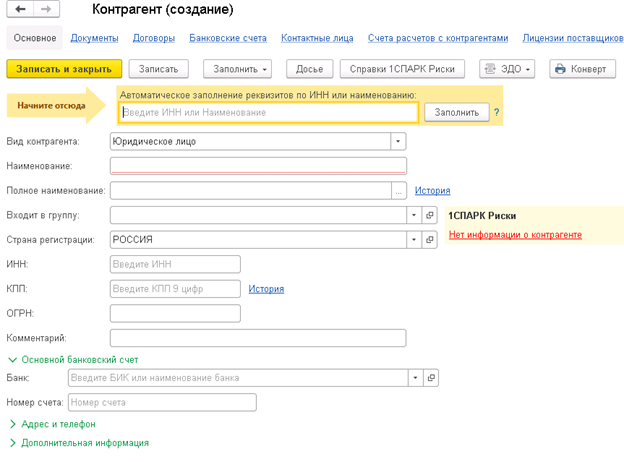Expand the Адрес и телефон section
Image resolution: width=624 pixels, height=462 pixels.
(x=53, y=424)
